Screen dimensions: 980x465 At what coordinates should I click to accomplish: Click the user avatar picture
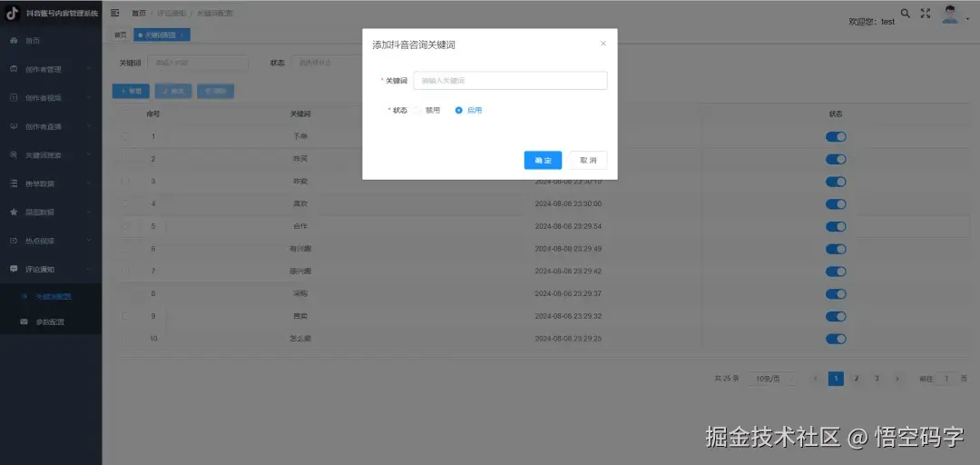click(x=950, y=14)
